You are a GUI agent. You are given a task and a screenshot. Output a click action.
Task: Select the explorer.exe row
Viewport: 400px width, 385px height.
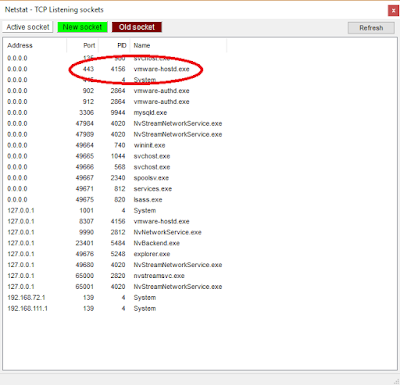pyautogui.click(x=115, y=254)
